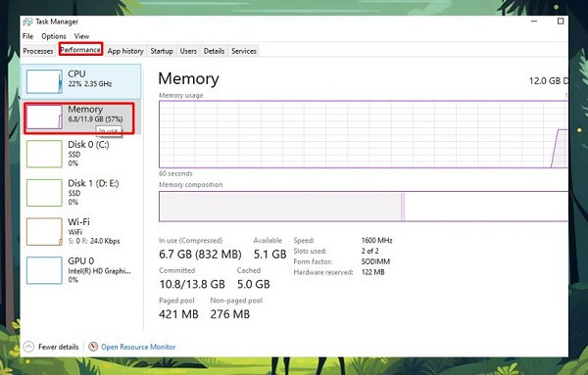Open the View menu
588x375 pixels.
coord(81,36)
